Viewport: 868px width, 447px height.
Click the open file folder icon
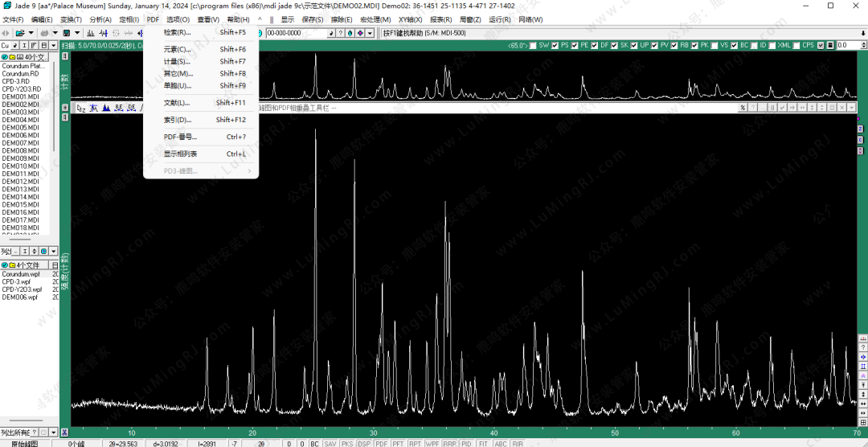(19, 33)
